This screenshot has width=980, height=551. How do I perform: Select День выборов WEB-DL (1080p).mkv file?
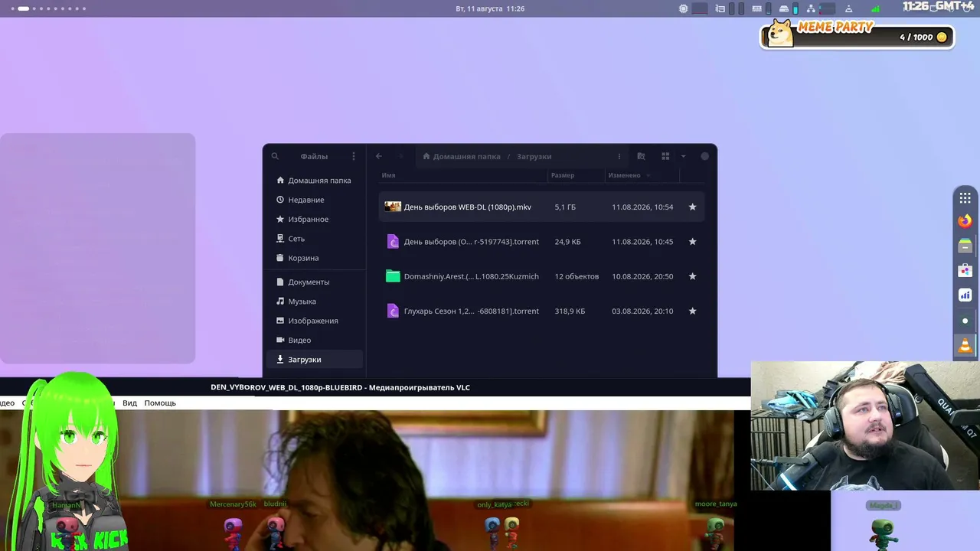[541, 207]
